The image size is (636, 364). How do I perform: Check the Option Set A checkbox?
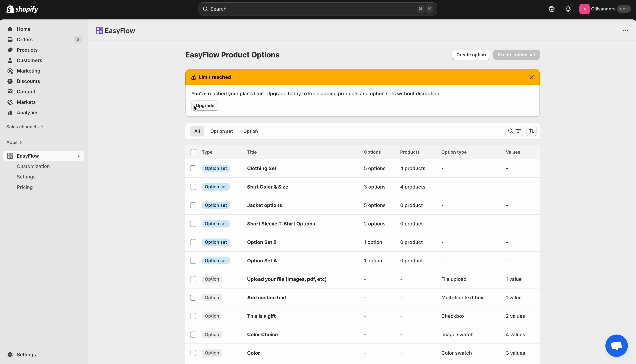pos(193,261)
